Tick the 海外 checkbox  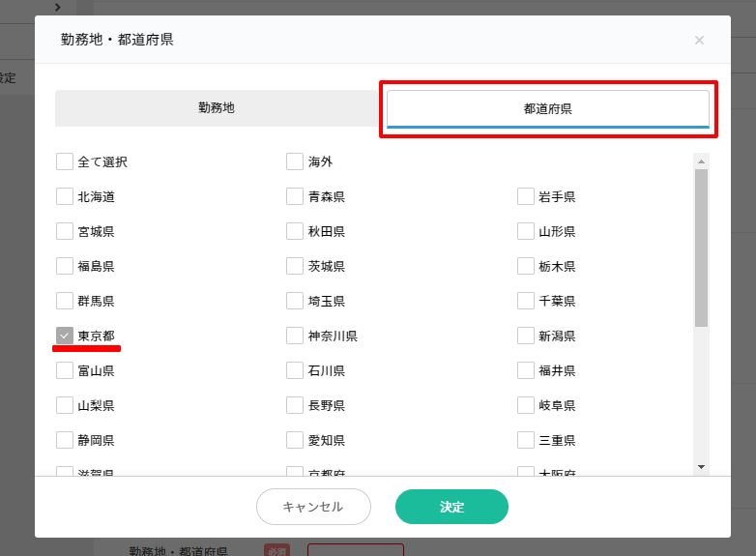[x=295, y=161]
